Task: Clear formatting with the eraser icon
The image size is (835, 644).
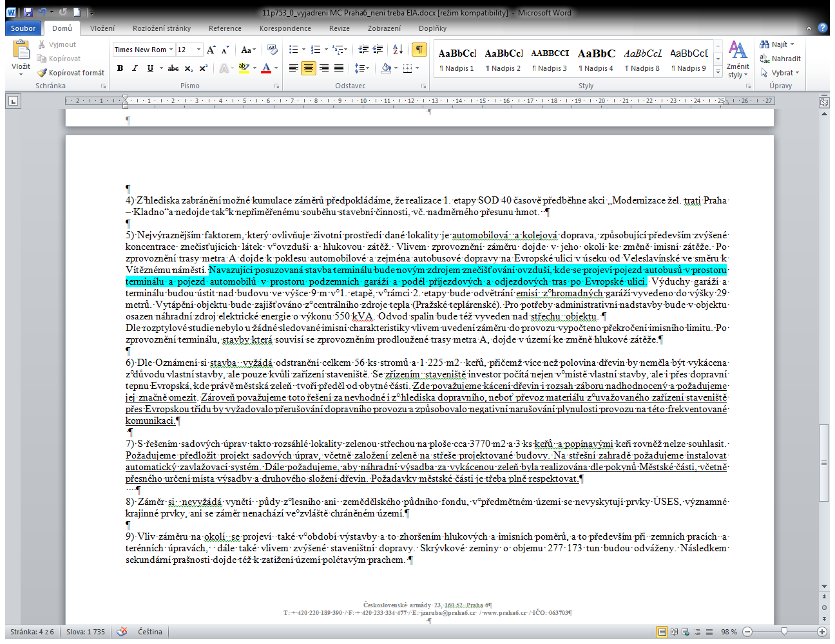Action: click(272, 50)
